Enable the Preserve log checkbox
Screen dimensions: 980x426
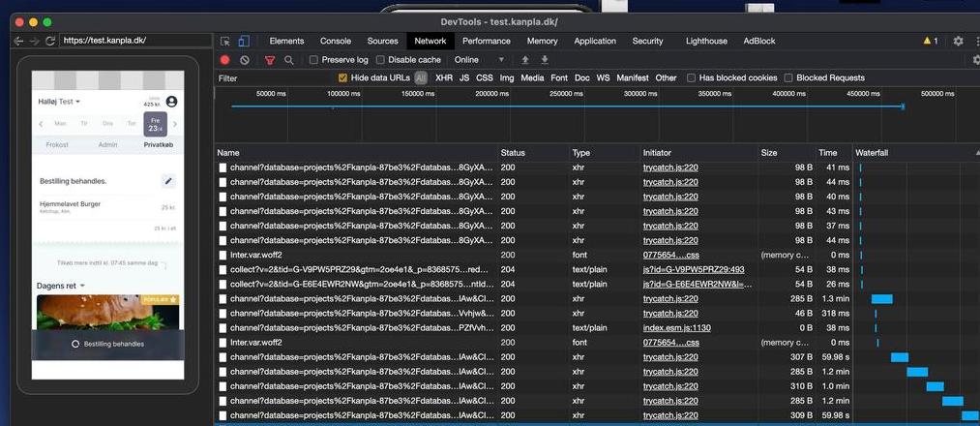pyautogui.click(x=313, y=60)
